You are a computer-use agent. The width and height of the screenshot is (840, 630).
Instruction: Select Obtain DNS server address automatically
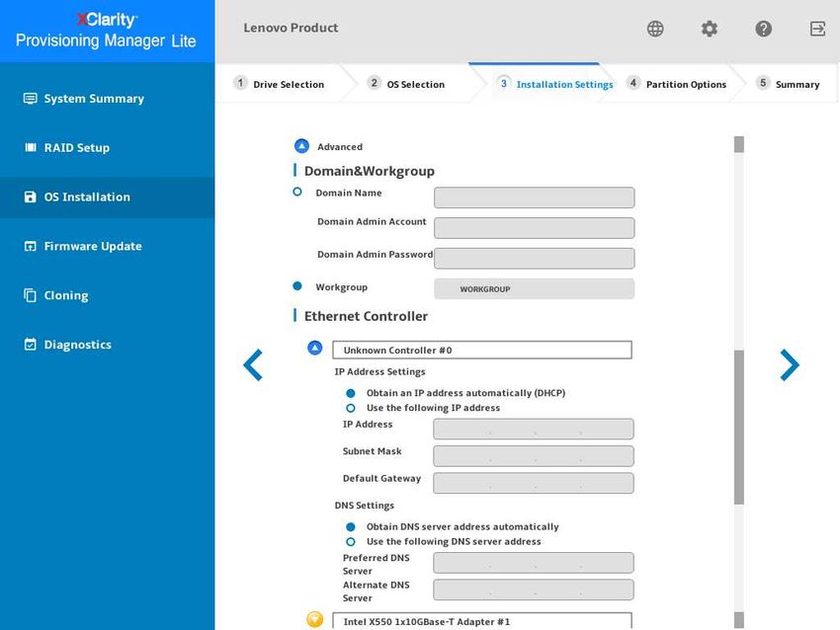click(x=351, y=527)
